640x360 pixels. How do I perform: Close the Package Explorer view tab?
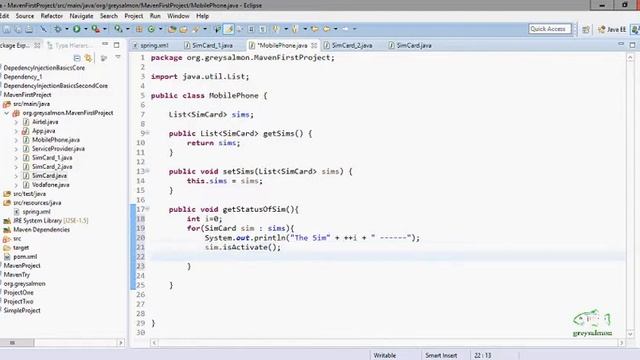point(37,45)
